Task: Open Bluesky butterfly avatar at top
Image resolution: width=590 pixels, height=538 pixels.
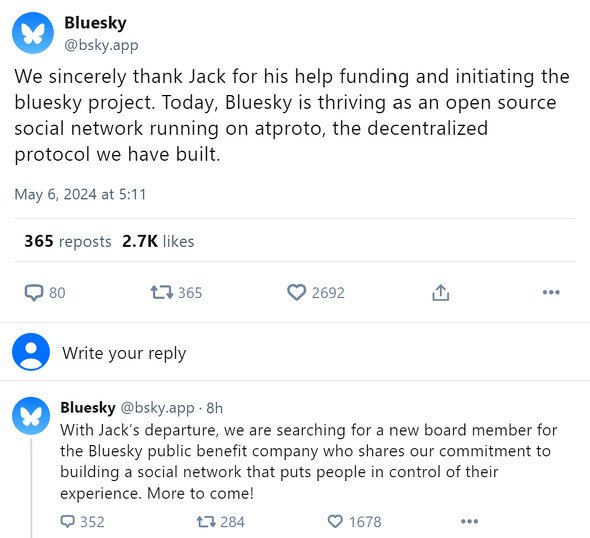Action: pyautogui.click(x=33, y=33)
